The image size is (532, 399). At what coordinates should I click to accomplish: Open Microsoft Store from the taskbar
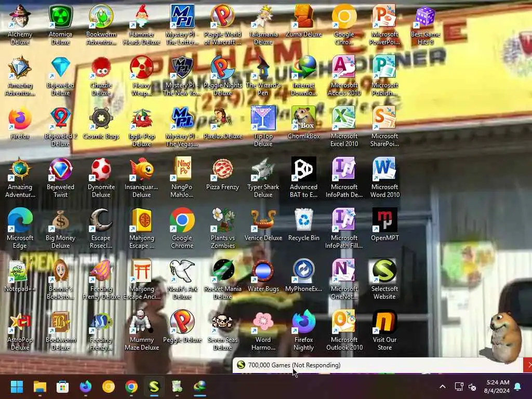(62, 387)
